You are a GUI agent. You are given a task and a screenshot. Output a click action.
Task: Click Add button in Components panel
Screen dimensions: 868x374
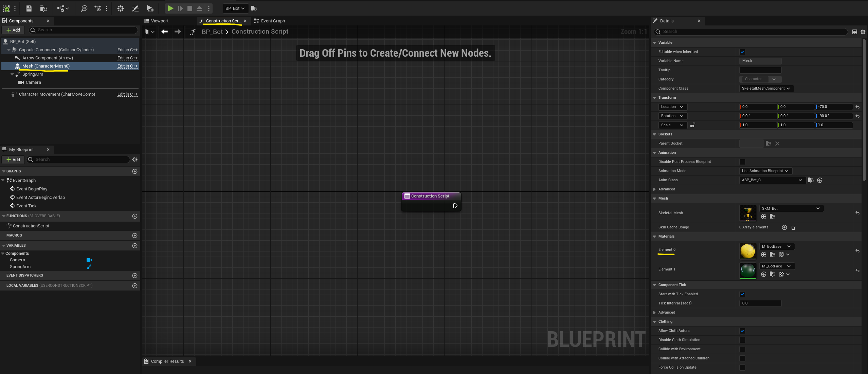(13, 30)
